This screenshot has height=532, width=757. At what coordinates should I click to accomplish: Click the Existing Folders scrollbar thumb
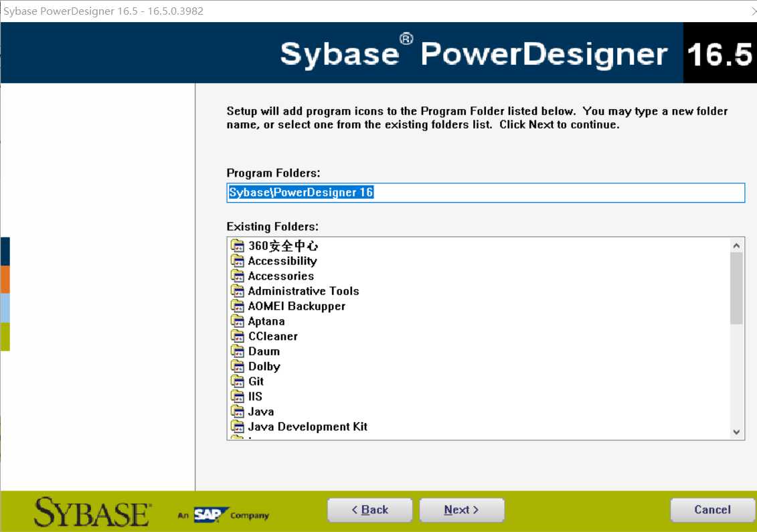tap(736, 288)
